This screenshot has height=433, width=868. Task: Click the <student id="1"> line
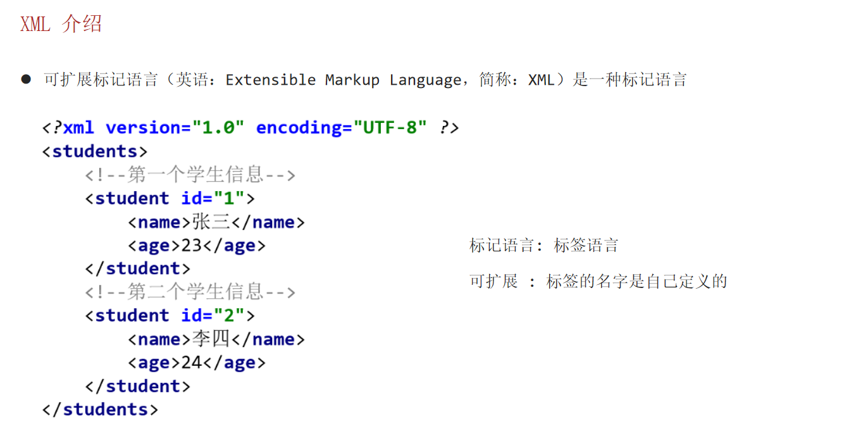pos(170,198)
